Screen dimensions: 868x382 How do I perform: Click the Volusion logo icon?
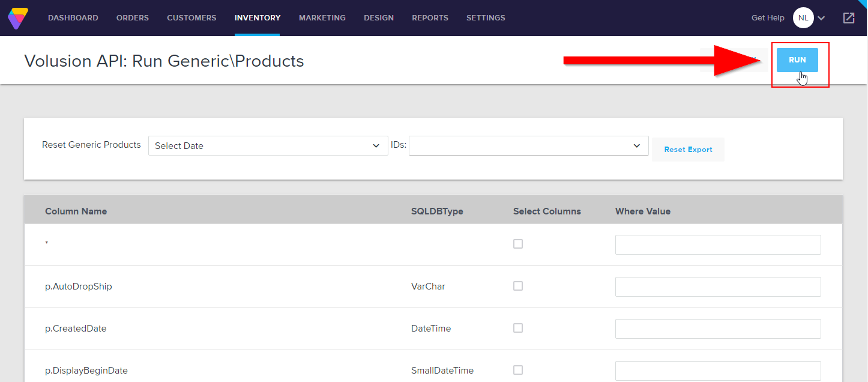[x=17, y=18]
